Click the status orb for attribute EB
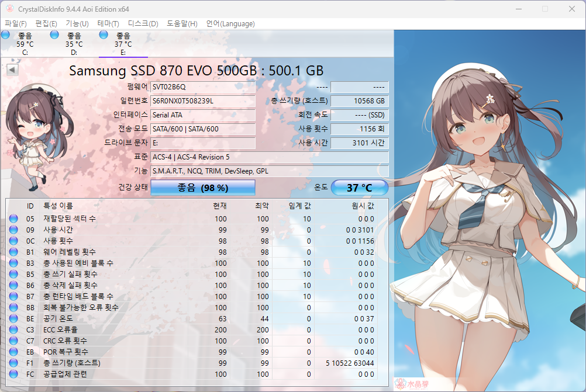Viewport: 586px width, 392px height. (13, 352)
